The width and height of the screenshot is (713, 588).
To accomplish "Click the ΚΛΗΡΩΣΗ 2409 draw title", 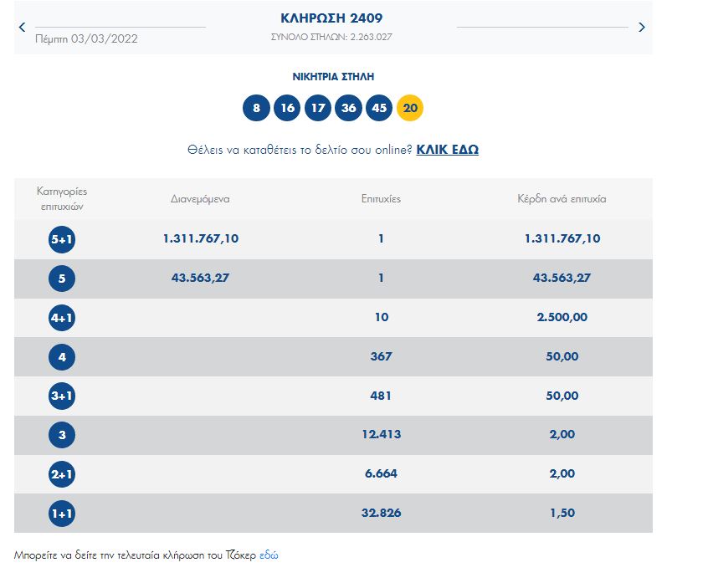I will pyautogui.click(x=332, y=18).
